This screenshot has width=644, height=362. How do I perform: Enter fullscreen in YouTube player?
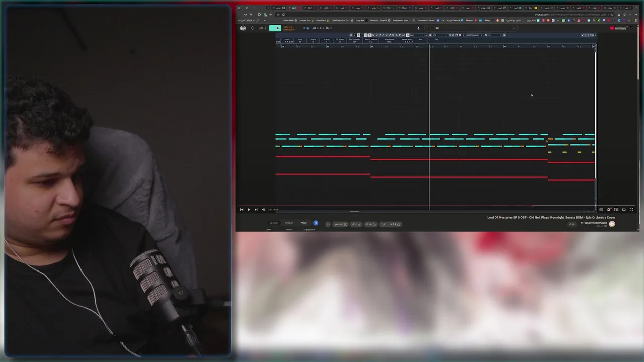(631, 209)
